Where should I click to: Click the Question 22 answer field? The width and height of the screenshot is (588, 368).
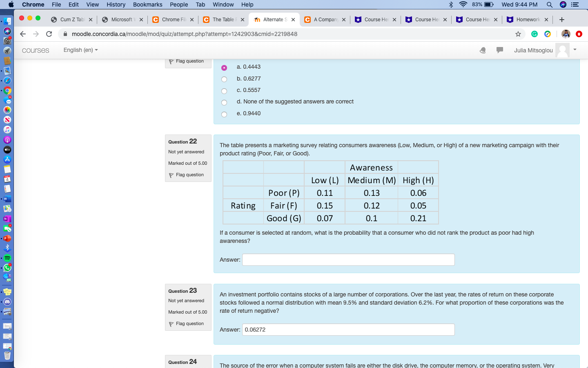click(x=348, y=260)
